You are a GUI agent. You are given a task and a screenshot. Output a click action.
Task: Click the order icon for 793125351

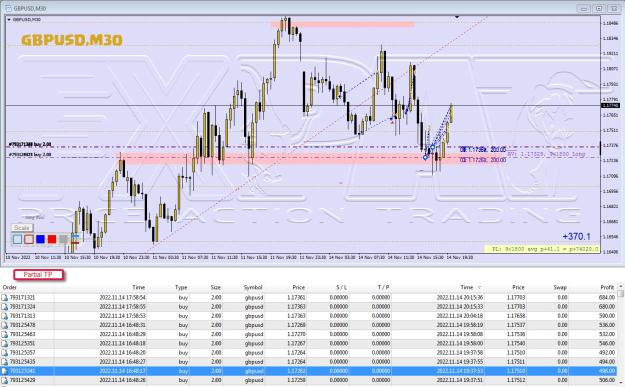[x=5, y=343]
